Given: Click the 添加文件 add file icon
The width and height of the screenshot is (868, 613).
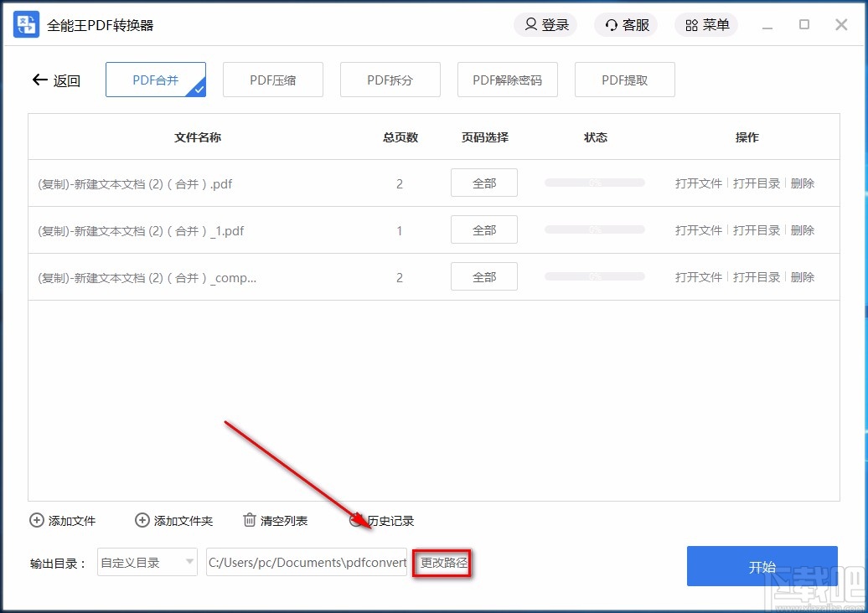Looking at the screenshot, I should tap(37, 520).
